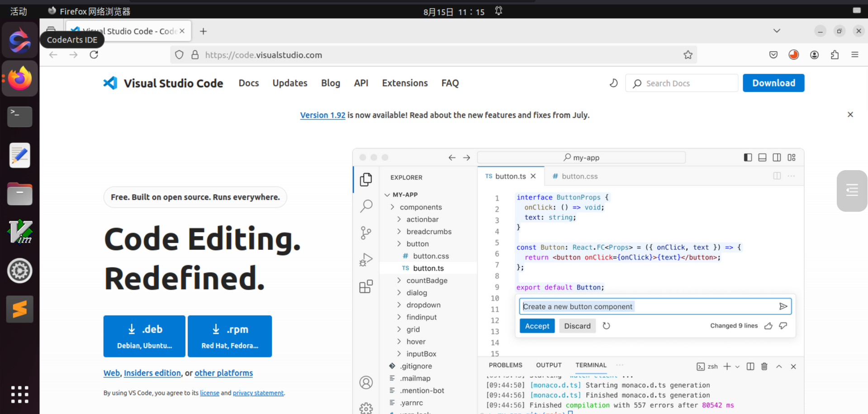
Task: Open the Search icon in VS Code activity bar
Action: coord(366,206)
